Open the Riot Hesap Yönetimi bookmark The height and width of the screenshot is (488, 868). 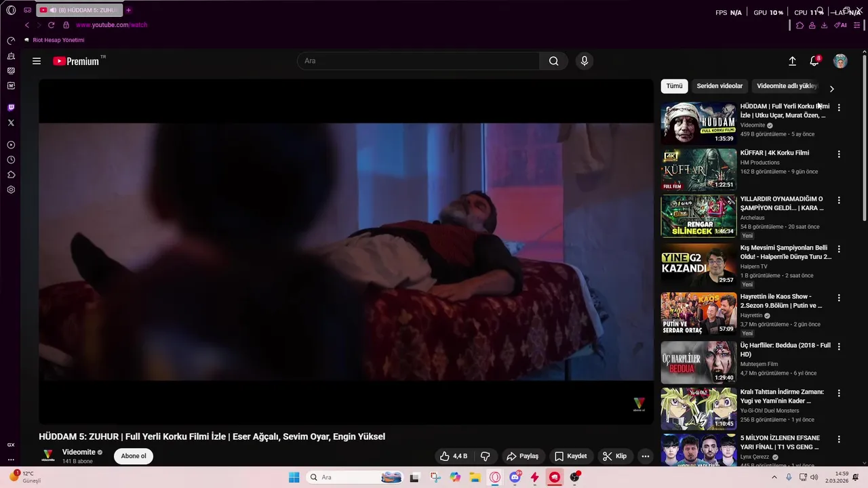coord(54,40)
